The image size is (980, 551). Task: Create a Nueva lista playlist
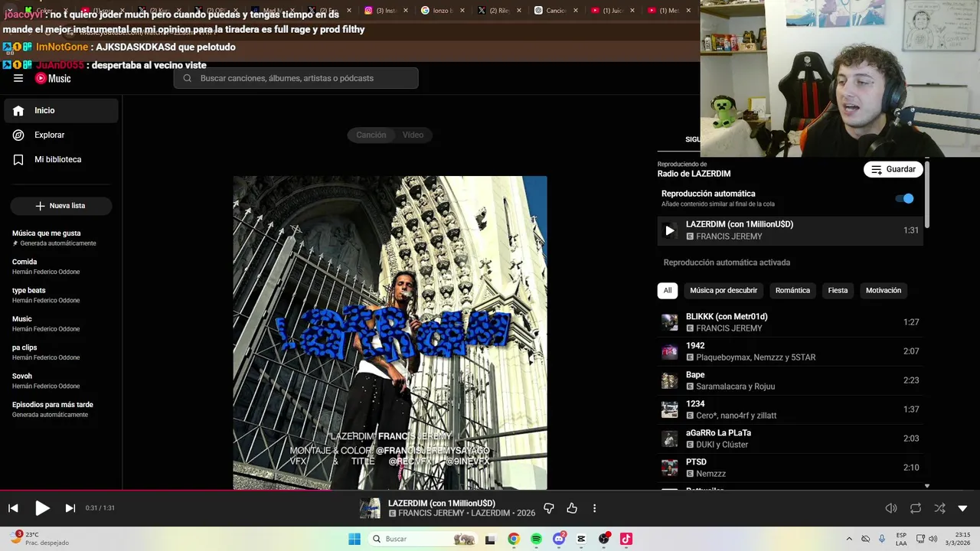60,206
